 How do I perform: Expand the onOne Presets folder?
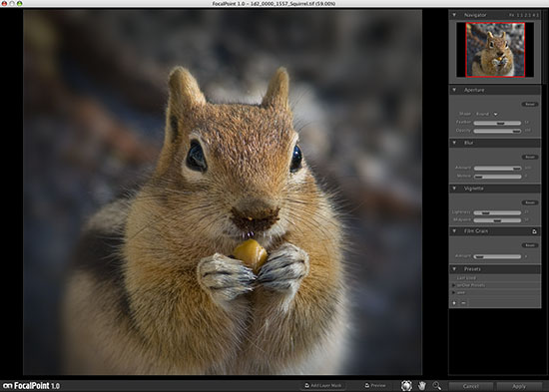453,285
